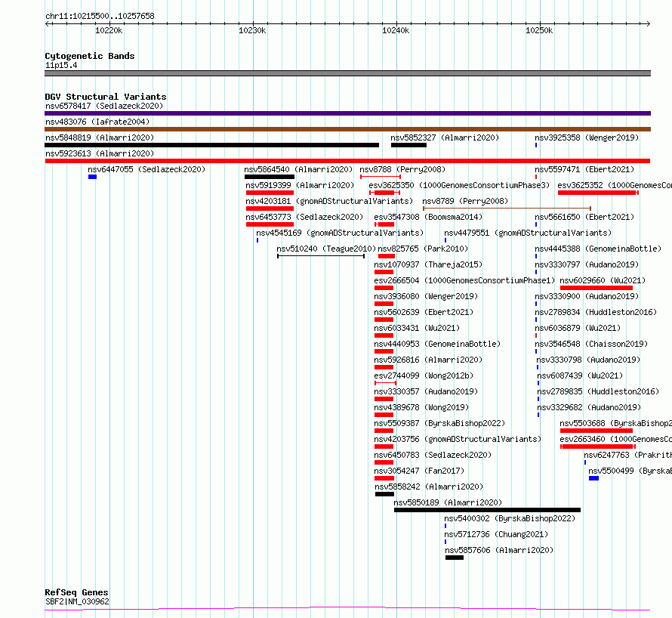
Task: Click the nsv483076 (Iafrate2004) label
Action: point(97,122)
